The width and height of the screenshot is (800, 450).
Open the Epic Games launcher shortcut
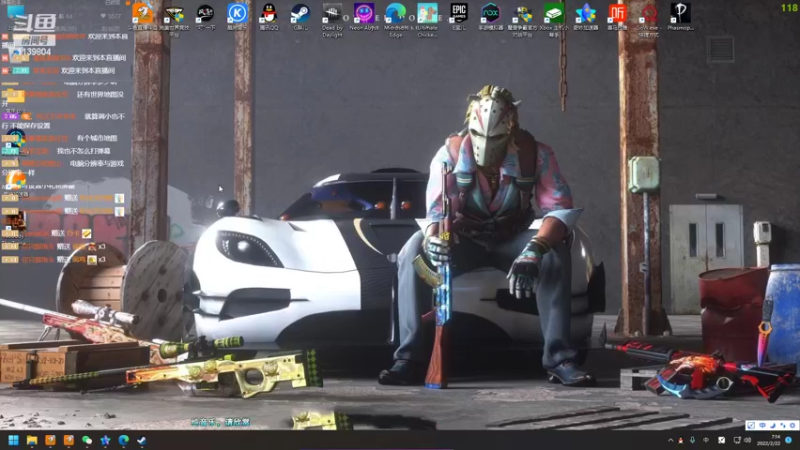tap(459, 14)
